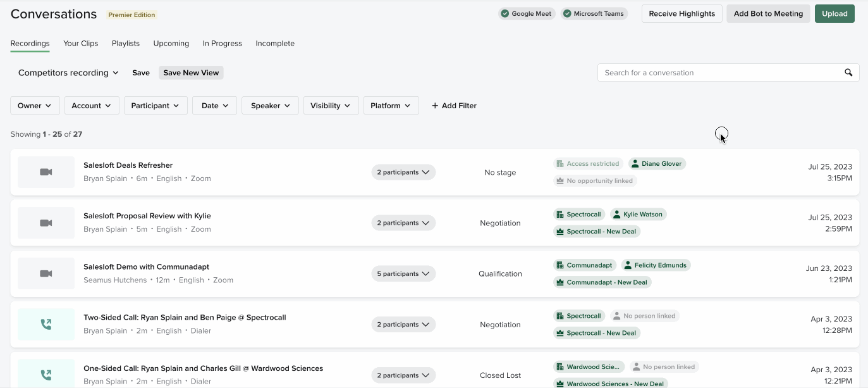Click camera thumbnail for Salesloft Demo with Communadapt
Viewport: 868px width, 388px height.
(x=46, y=273)
